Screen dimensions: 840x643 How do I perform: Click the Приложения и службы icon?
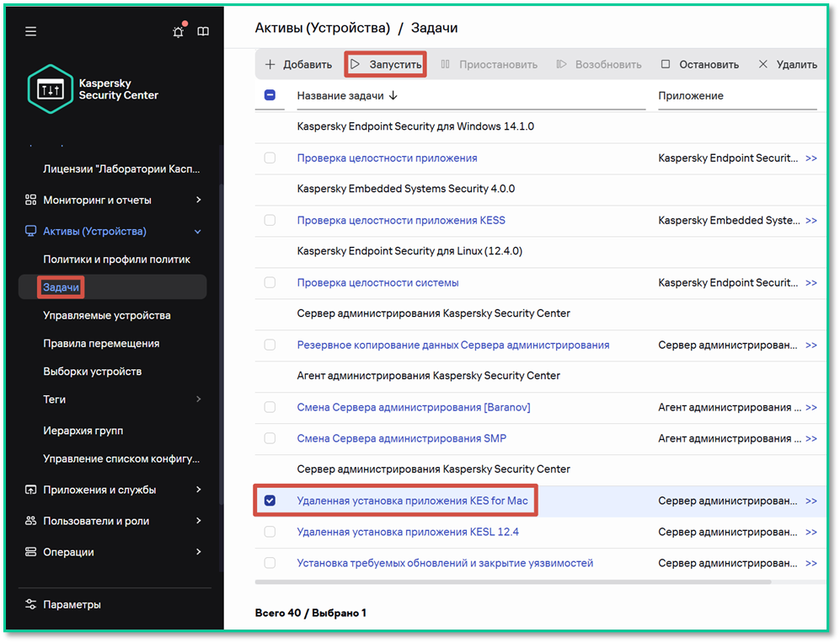[x=30, y=490]
